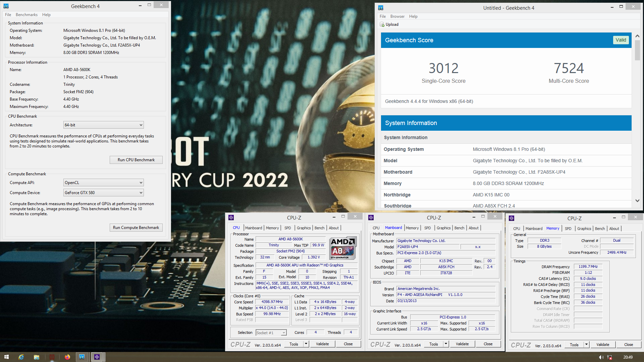The width and height of the screenshot is (644, 362).
Task: Click the Memory CPU-Z window title icon
Action: point(512,218)
